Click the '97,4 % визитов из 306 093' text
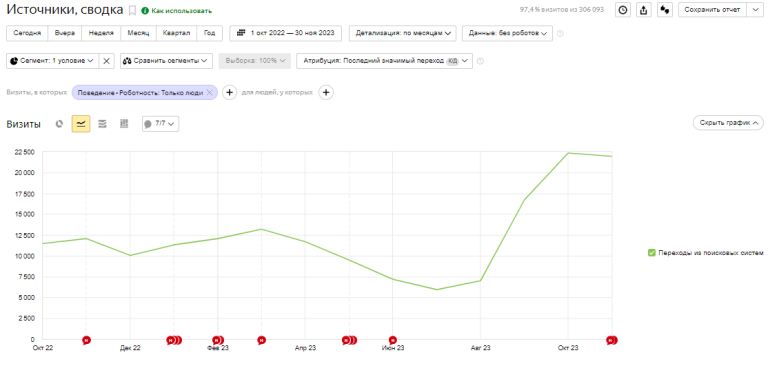The image size is (768, 375). click(562, 10)
